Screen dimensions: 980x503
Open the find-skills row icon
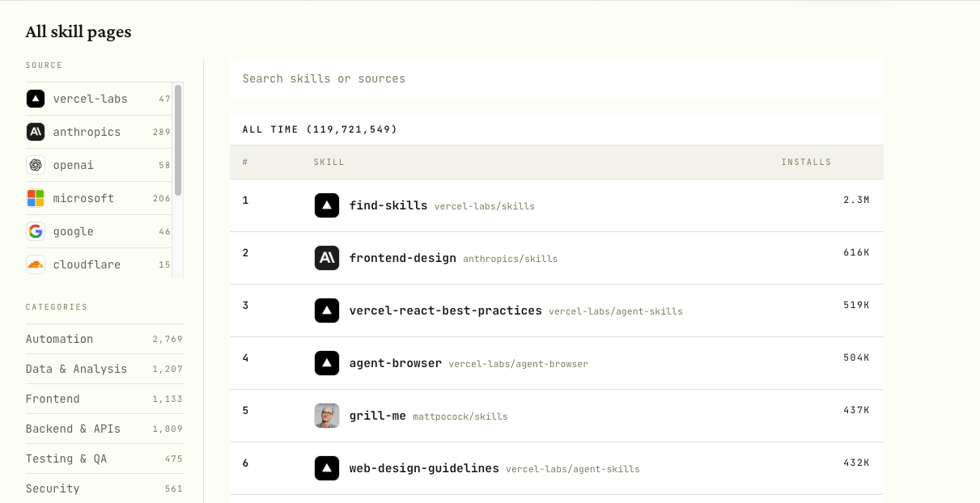327,205
